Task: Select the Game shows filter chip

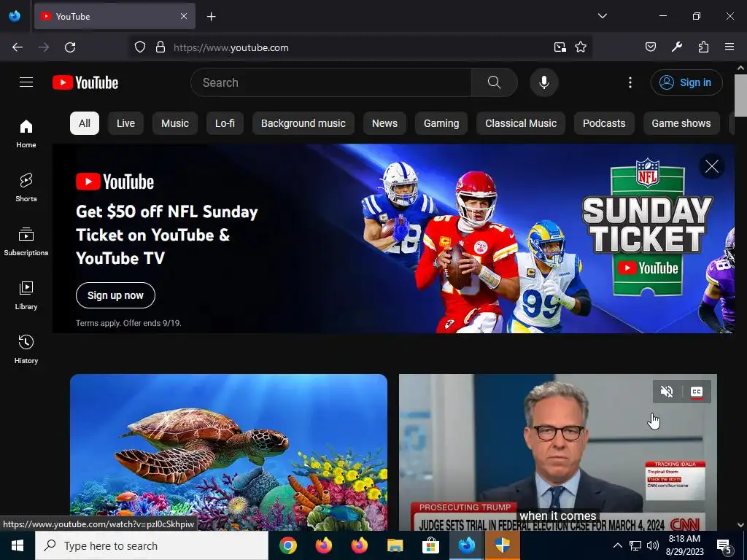Action: click(x=681, y=123)
